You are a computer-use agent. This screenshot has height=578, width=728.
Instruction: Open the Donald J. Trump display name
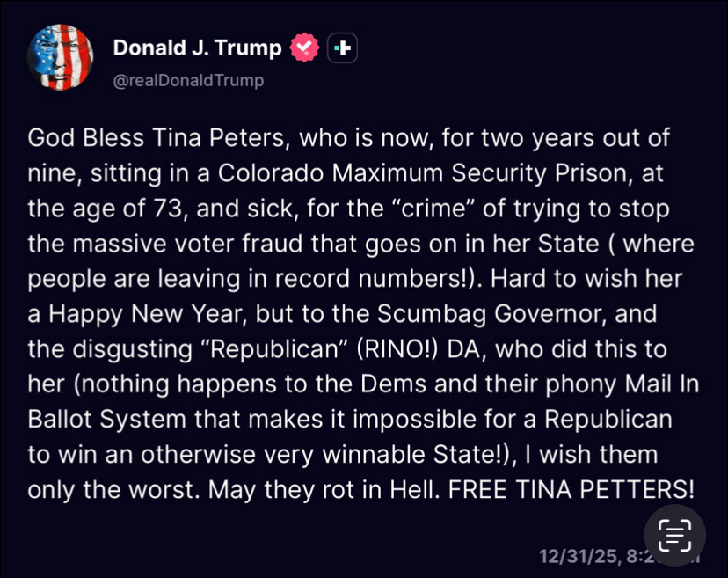click(197, 48)
